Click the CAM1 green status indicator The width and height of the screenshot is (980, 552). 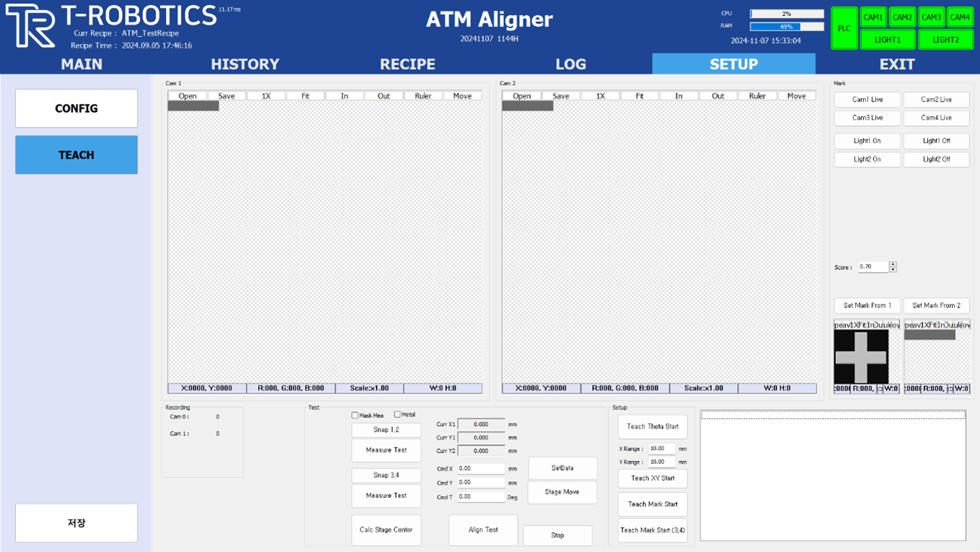pos(873,17)
